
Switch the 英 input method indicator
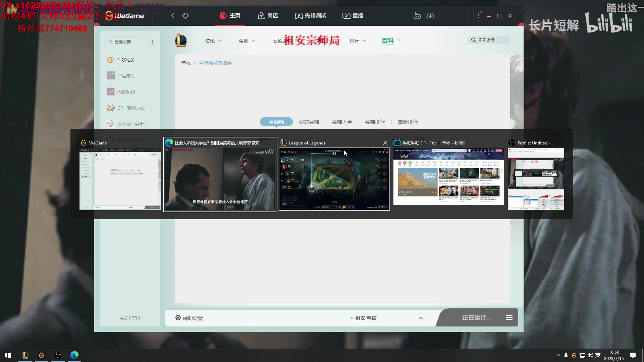[598, 355]
